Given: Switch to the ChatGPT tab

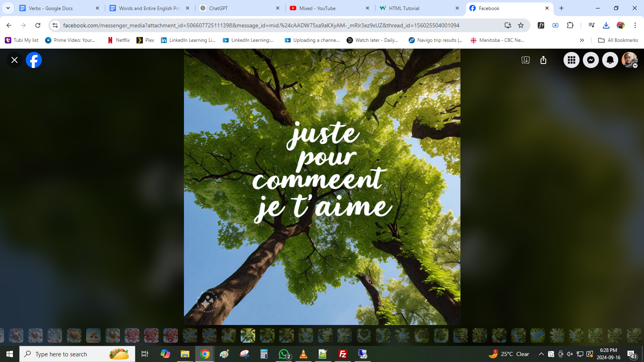Looking at the screenshot, I should [x=239, y=8].
